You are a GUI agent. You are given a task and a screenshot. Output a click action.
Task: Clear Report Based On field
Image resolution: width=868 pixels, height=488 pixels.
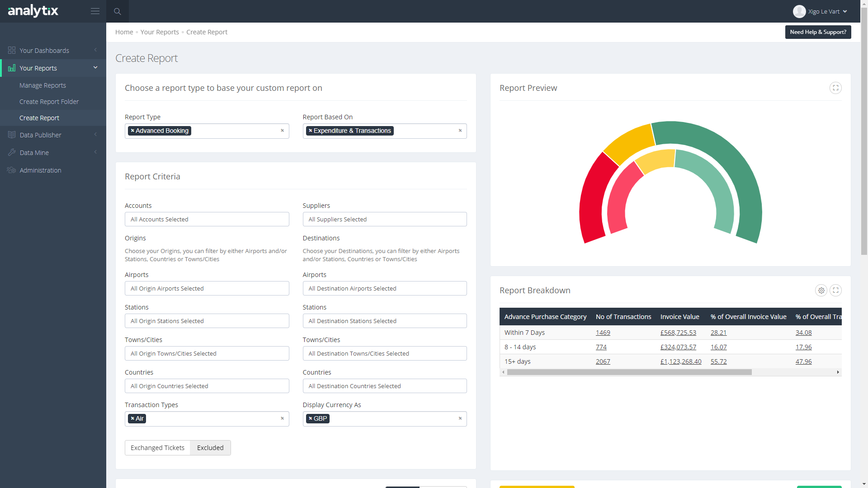[x=460, y=131]
